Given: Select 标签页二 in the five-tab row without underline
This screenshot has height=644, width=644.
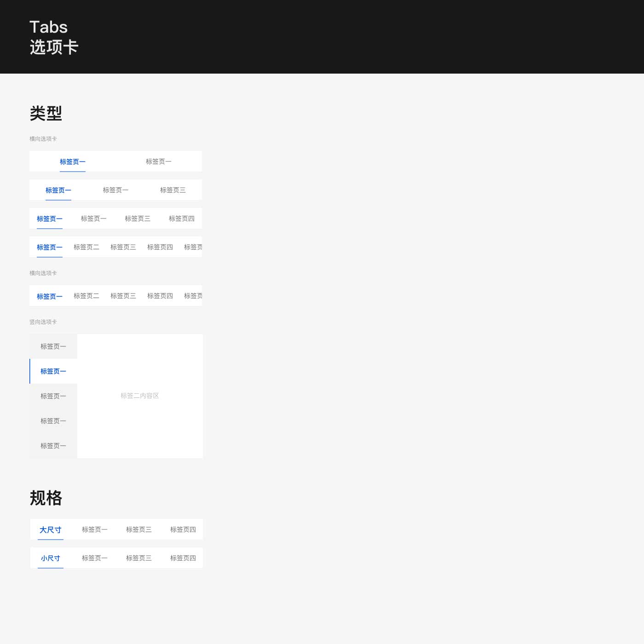Looking at the screenshot, I should pos(86,296).
